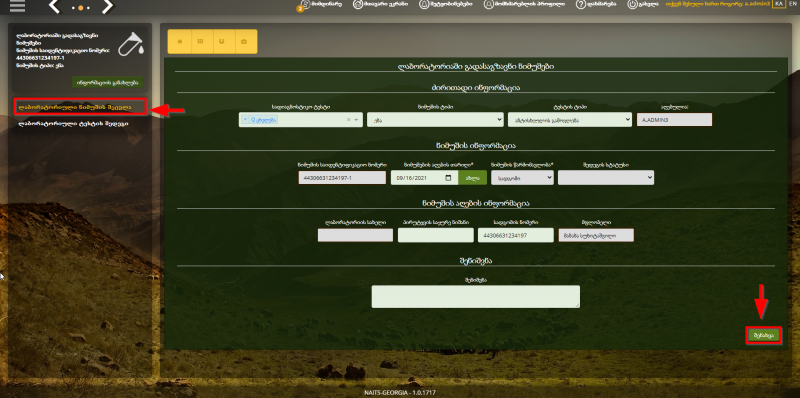This screenshot has width=800, height=398.
Task: Click the laboratory name field
Action: 355,235
